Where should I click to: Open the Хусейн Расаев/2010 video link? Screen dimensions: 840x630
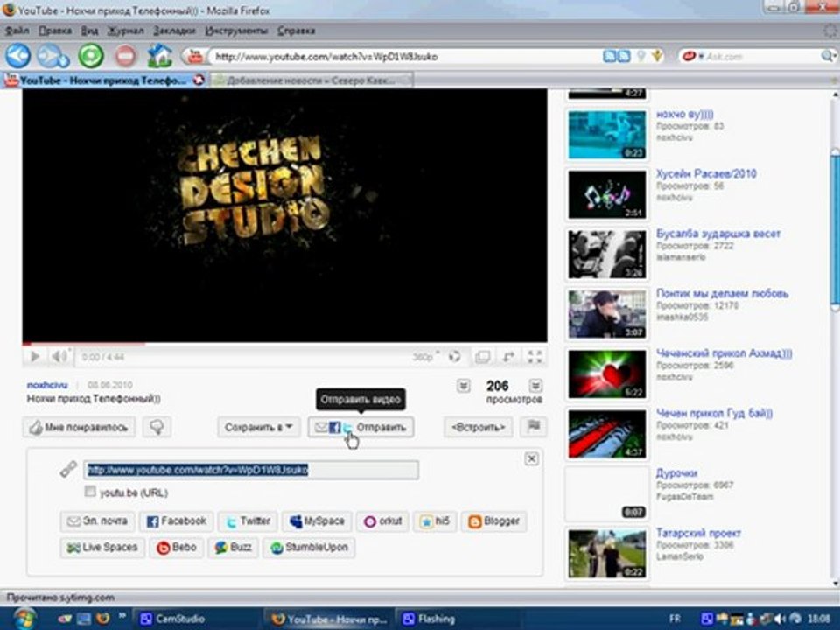pos(706,173)
